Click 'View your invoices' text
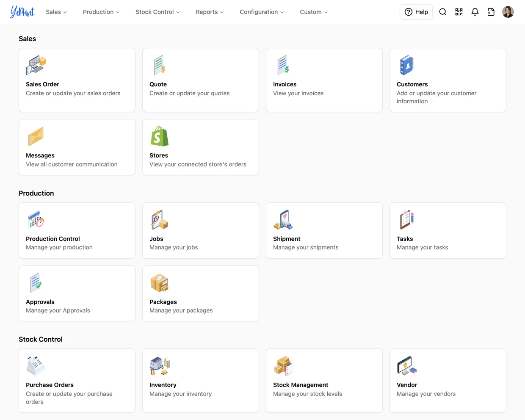The image size is (525, 420). (298, 93)
